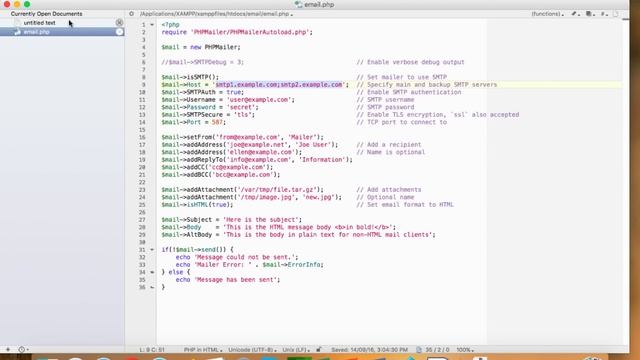Open the file path popup menu
This screenshot has height=360, width=640.
pyautogui.click(x=216, y=14)
